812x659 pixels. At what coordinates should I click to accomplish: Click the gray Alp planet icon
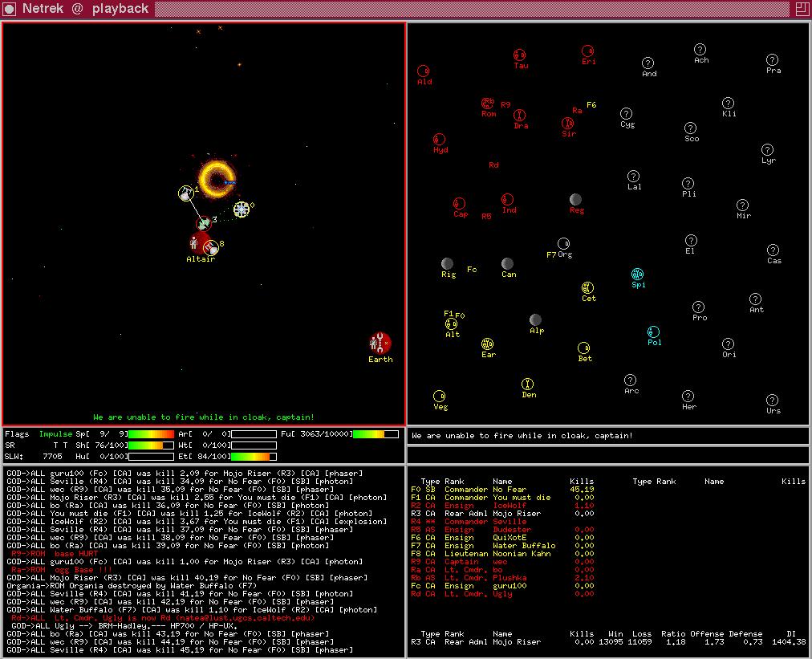[535, 319]
